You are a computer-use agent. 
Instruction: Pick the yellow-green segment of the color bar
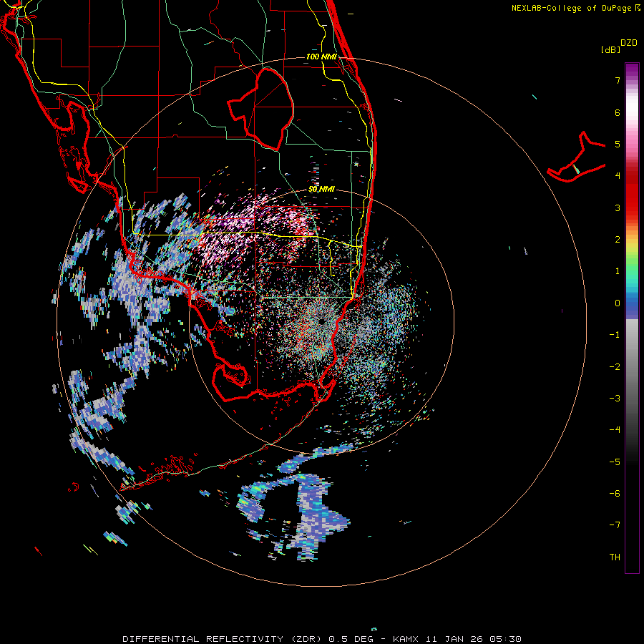click(632, 253)
